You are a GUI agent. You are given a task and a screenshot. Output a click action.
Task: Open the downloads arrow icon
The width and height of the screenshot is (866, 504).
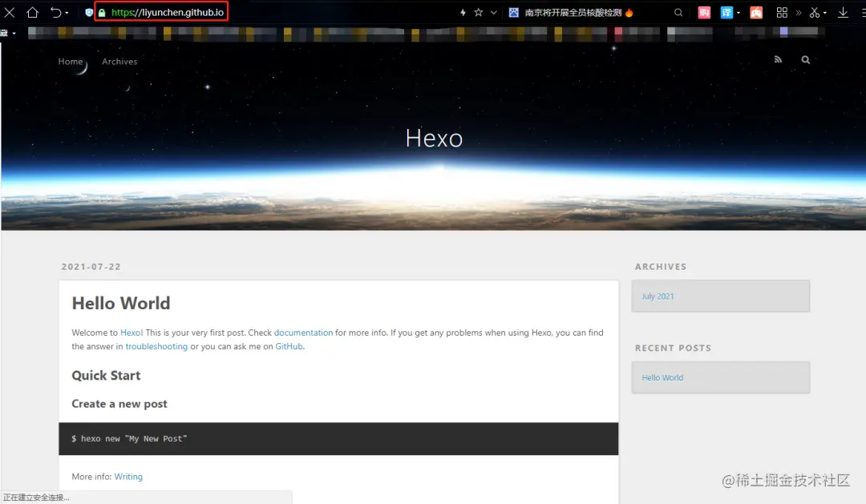click(843, 12)
